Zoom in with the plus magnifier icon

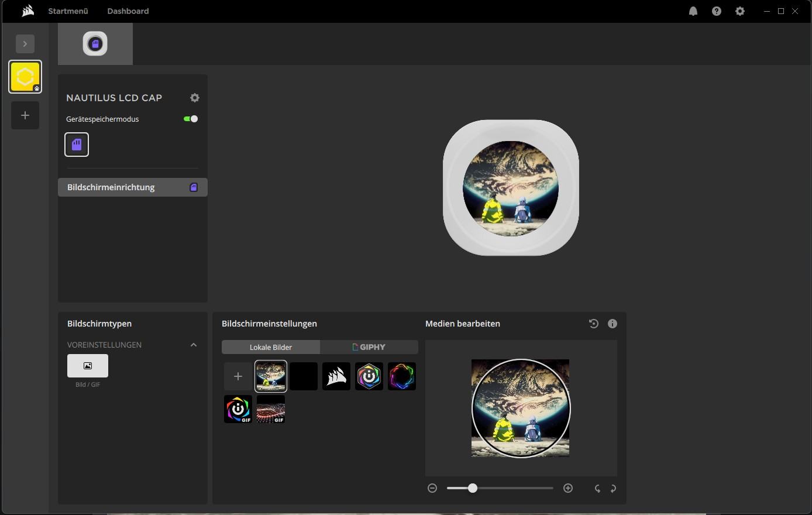568,488
